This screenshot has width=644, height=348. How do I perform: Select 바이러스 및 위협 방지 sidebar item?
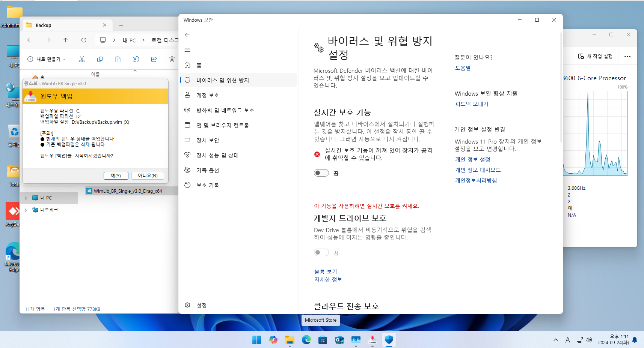(x=238, y=80)
